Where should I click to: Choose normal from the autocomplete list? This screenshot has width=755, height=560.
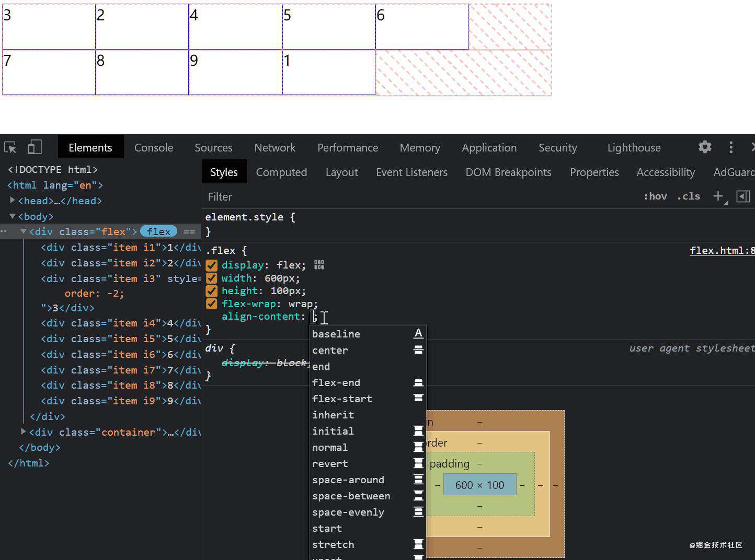click(330, 447)
